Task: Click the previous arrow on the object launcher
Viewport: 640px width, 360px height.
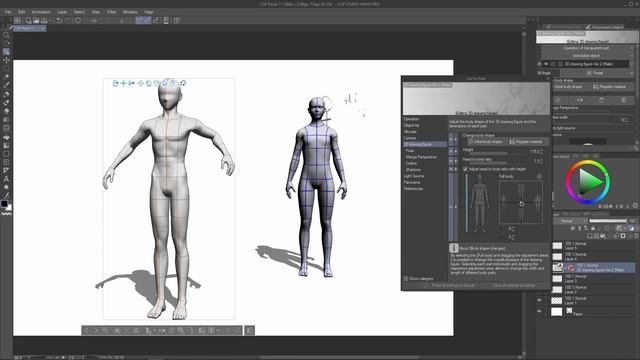Action: [87, 330]
